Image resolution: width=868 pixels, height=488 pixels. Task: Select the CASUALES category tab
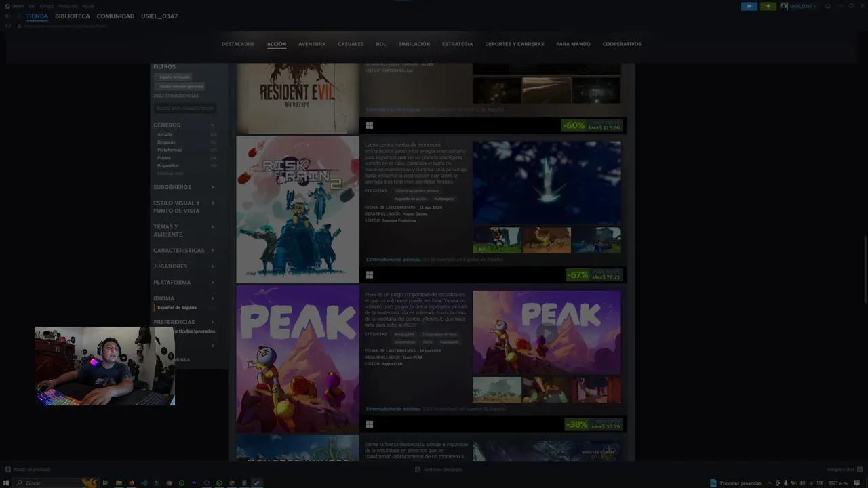[x=351, y=44]
